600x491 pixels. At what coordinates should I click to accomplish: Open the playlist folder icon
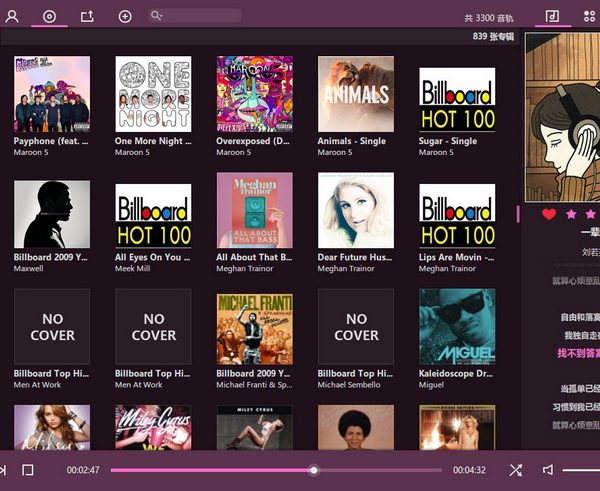click(x=87, y=16)
